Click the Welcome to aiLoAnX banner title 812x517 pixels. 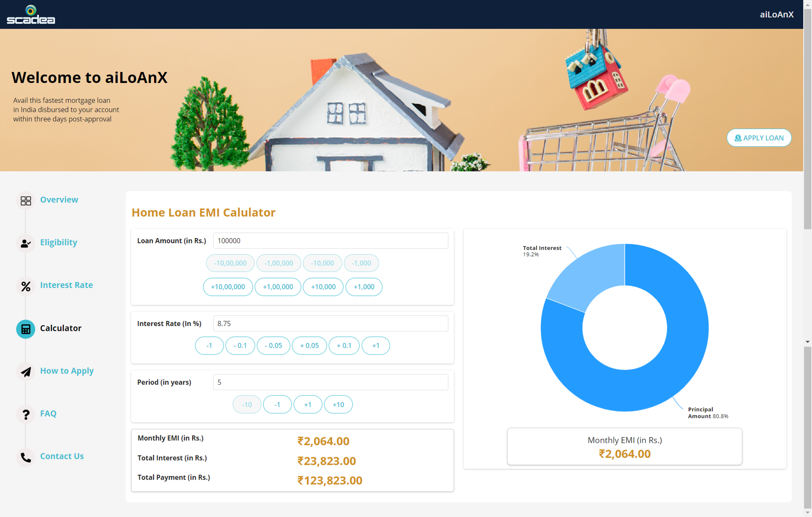pos(89,78)
